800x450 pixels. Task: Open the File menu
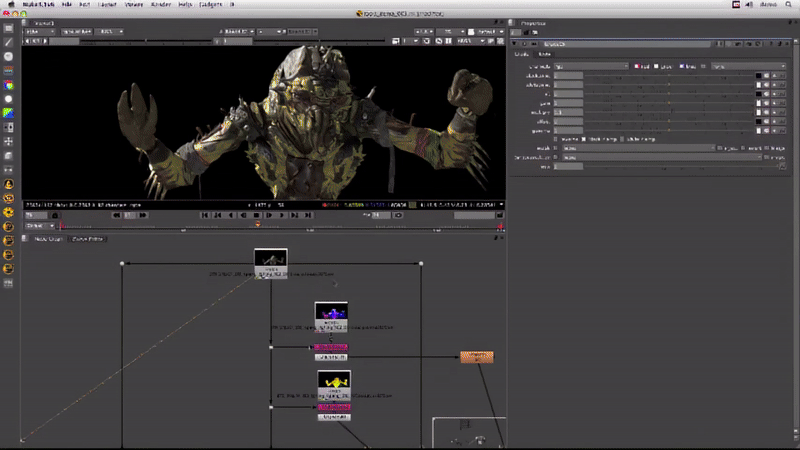(x=64, y=5)
